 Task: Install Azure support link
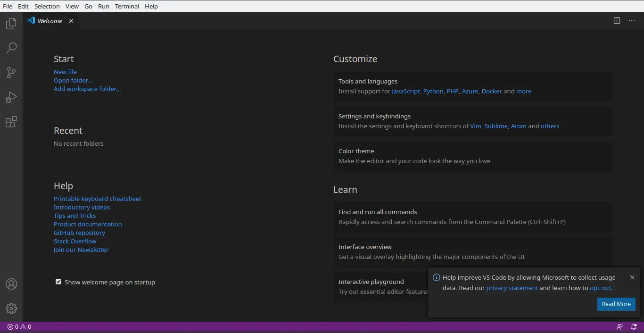470,91
